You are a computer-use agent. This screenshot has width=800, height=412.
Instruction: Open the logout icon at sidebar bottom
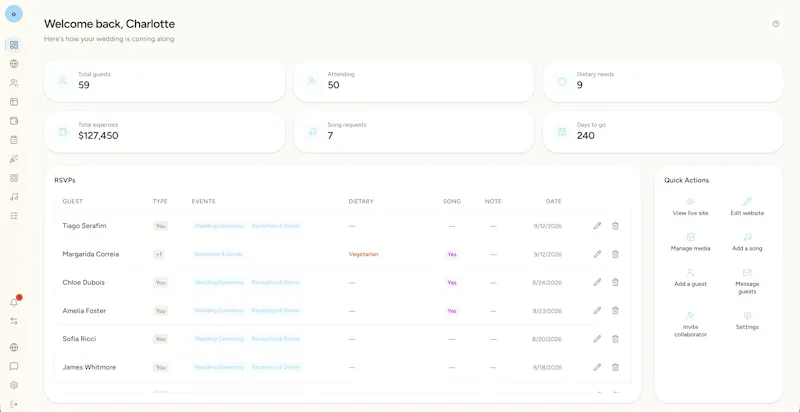click(14, 404)
